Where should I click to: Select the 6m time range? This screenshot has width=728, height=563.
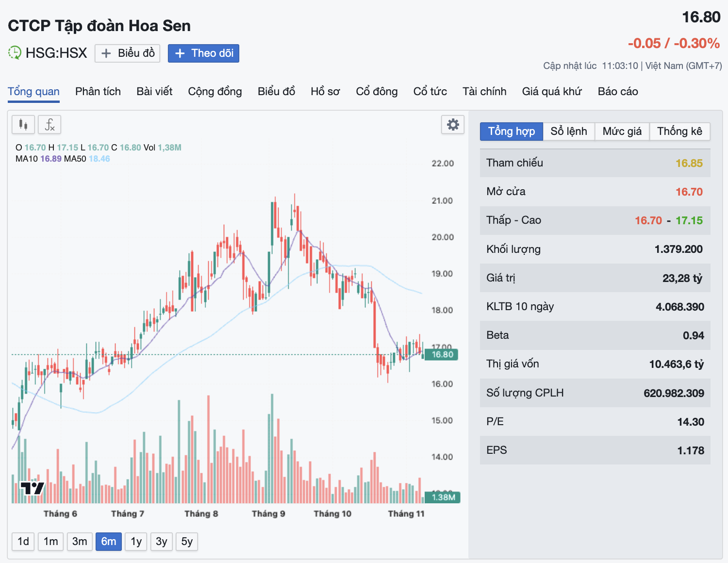pyautogui.click(x=109, y=541)
